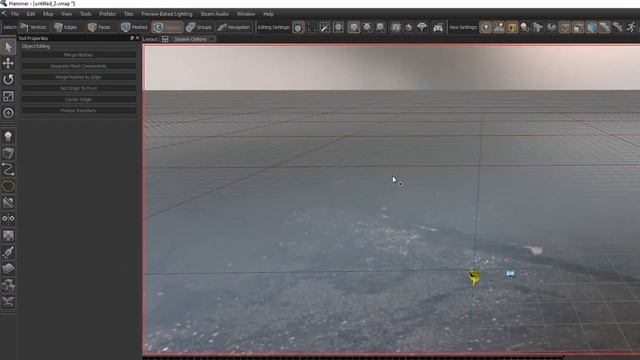
Task: Toggle the first Editing Settings cube icon
Action: [298, 27]
